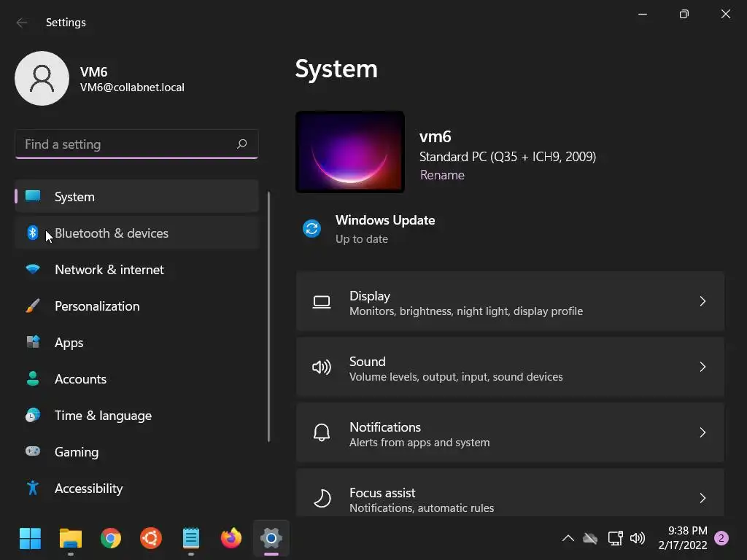Open the Windows Start menu
The image size is (747, 560).
(30, 539)
